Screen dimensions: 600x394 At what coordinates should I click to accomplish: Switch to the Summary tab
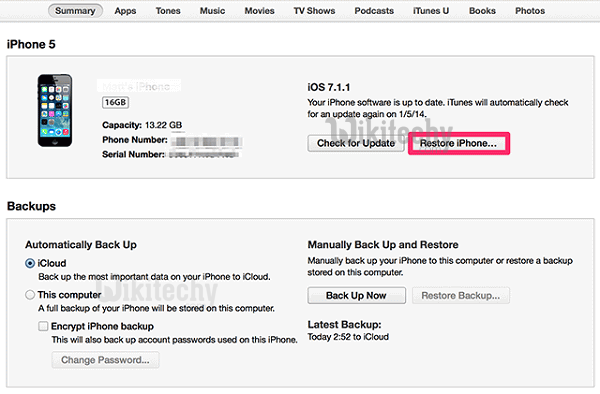[x=75, y=11]
